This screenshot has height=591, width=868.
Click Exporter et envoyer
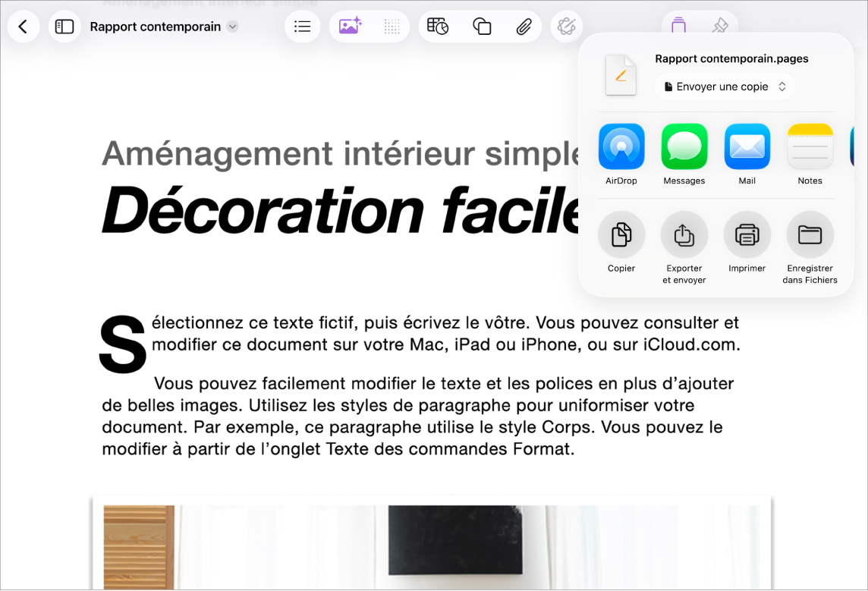pos(684,248)
